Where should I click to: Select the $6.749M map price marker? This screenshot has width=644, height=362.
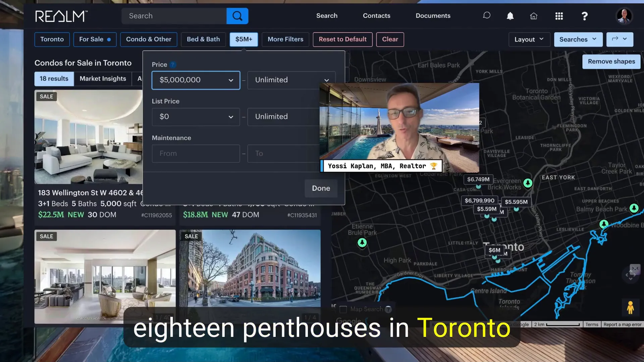click(478, 179)
